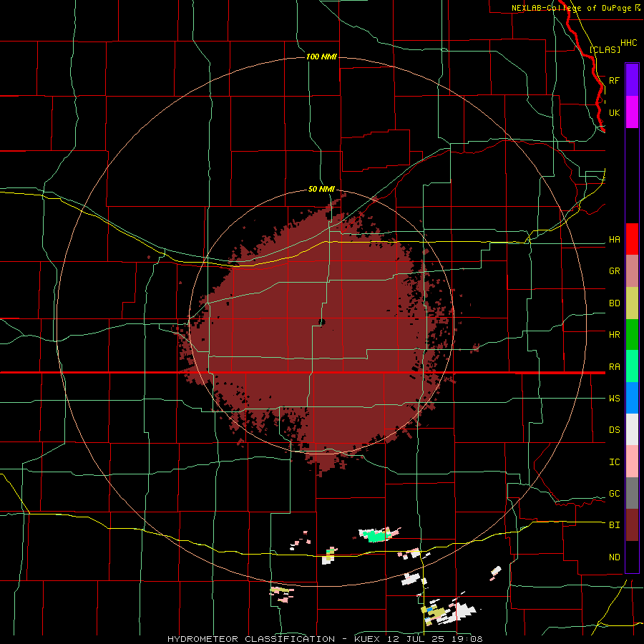The height and width of the screenshot is (644, 644).
Task: Select the DS white legend swatch
Action: click(632, 429)
